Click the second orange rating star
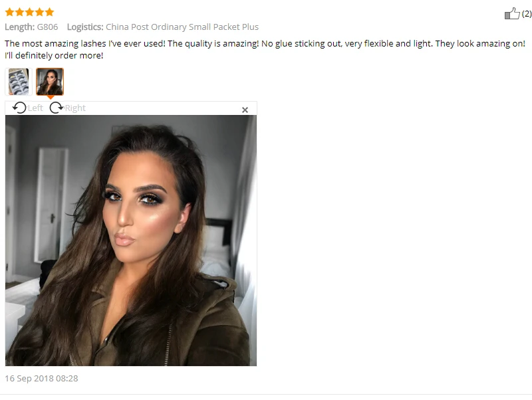The width and height of the screenshot is (532, 400). tap(20, 12)
